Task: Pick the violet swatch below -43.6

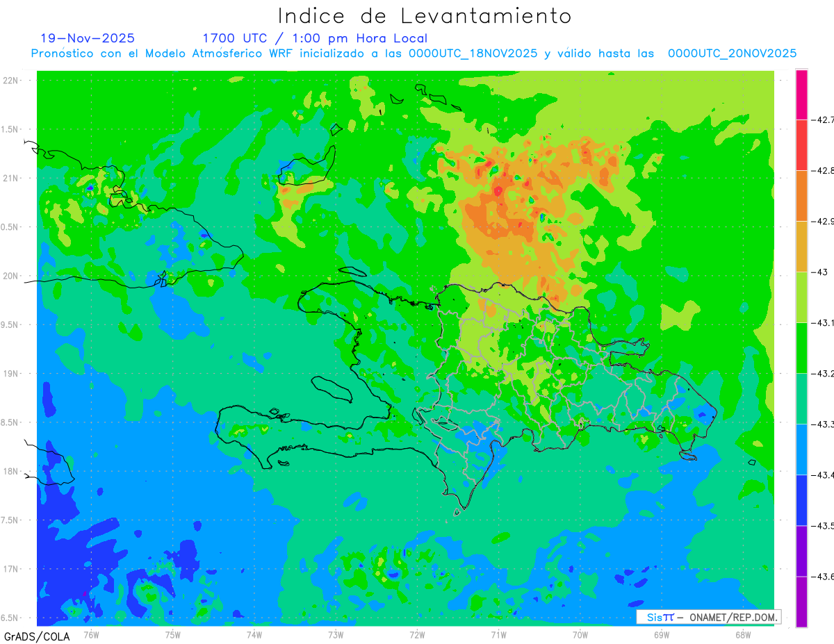Action: pos(801,602)
